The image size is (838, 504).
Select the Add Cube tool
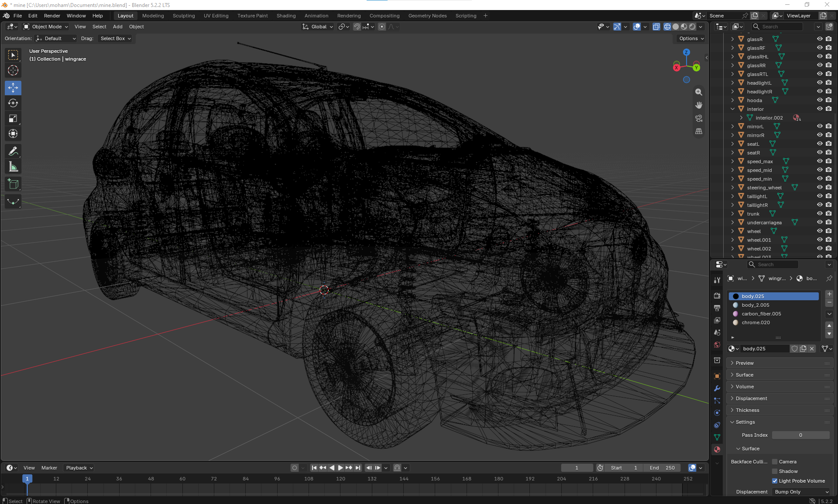13,184
